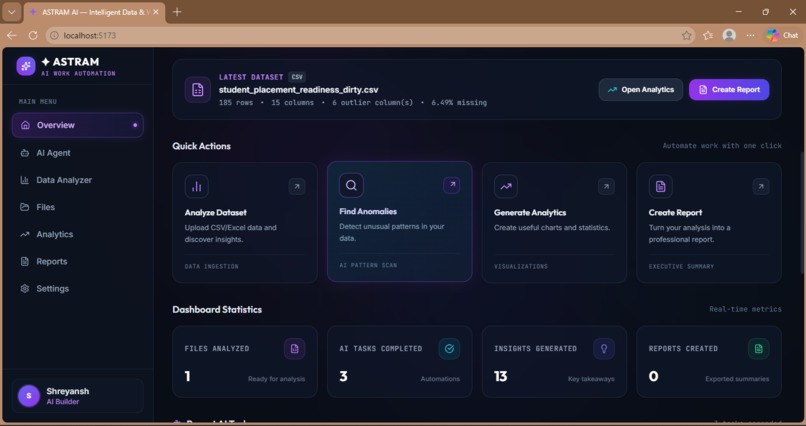
Task: Open the browser favorites list icon
Action: click(x=708, y=35)
